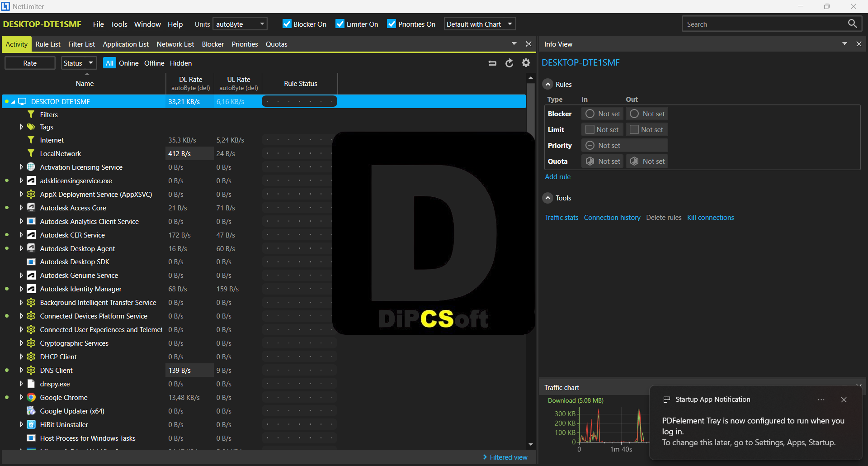Open the Tools menu
Image resolution: width=868 pixels, height=466 pixels.
click(x=119, y=24)
